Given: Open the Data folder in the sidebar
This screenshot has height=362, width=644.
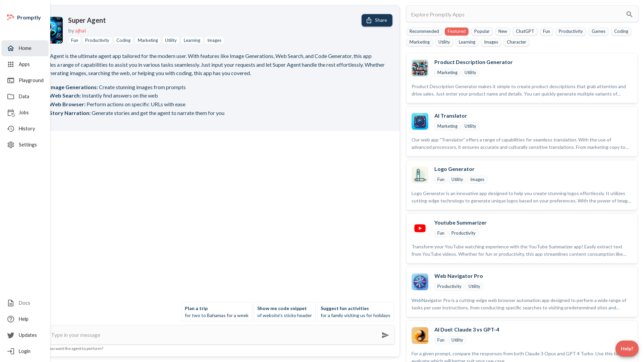Looking at the screenshot, I should [x=25, y=97].
